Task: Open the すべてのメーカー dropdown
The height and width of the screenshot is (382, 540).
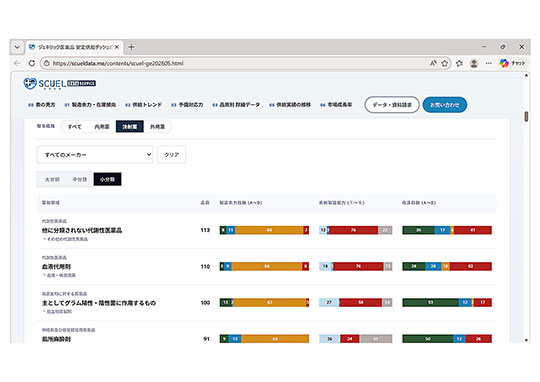Action: (95, 155)
